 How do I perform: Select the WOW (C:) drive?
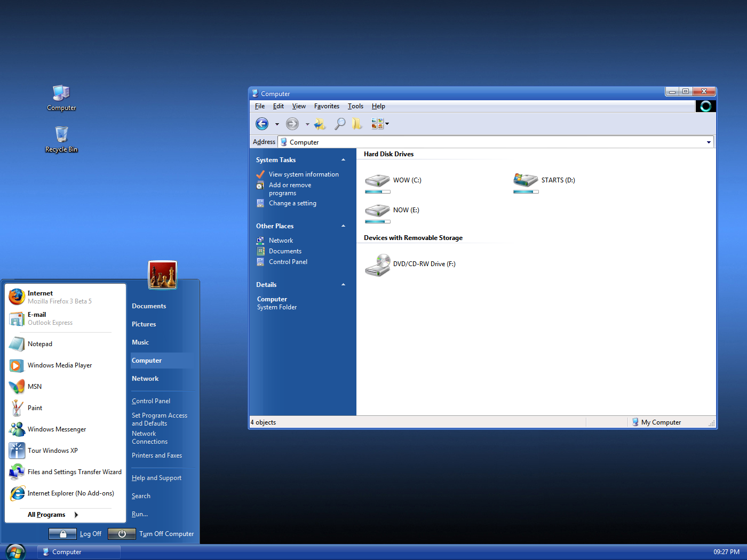394,183
